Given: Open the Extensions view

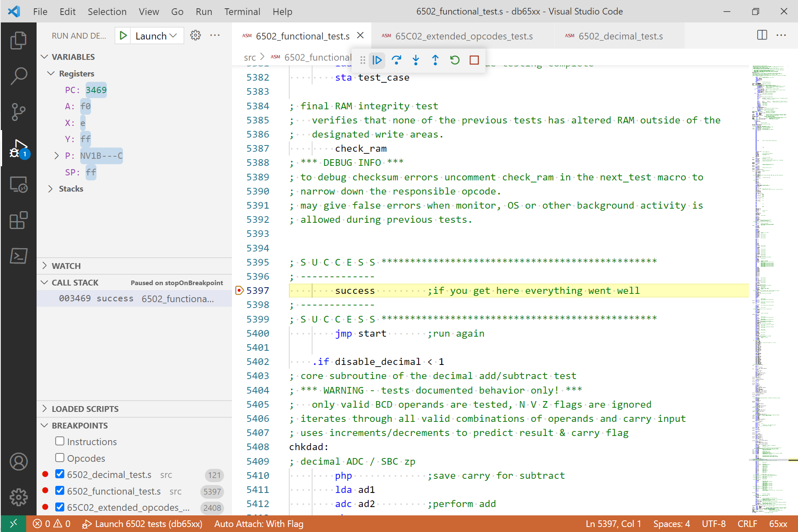Looking at the screenshot, I should coord(18,220).
